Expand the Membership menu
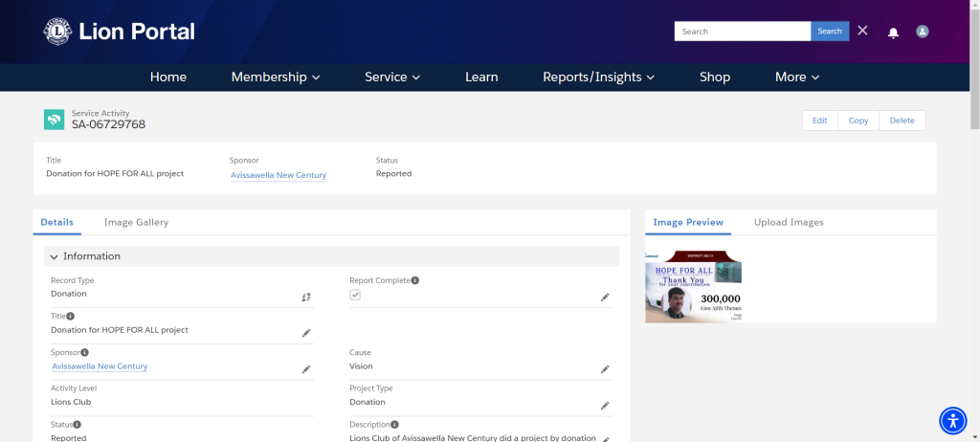The image size is (980, 442). click(276, 77)
